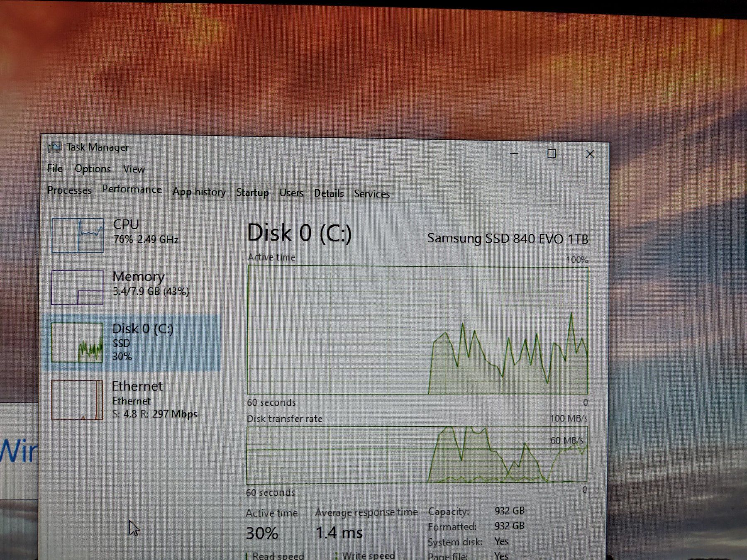Click the System disk Yes value
Viewport: 747px width, 560px height.
click(501, 541)
